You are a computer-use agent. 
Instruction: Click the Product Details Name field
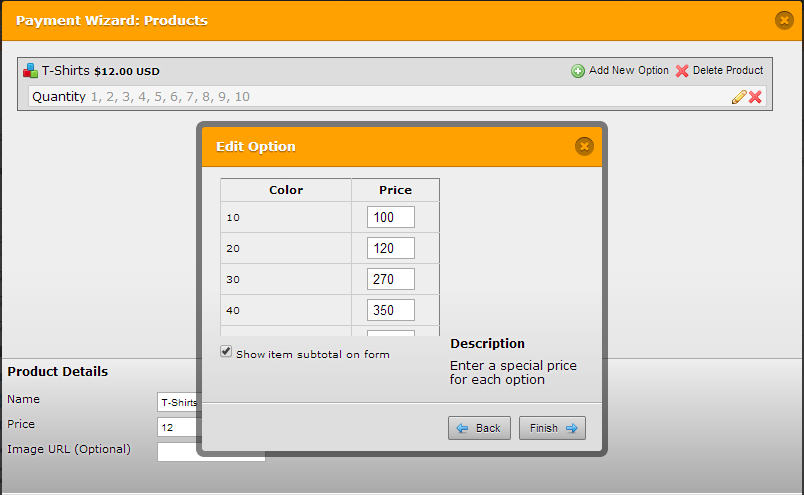pos(178,402)
